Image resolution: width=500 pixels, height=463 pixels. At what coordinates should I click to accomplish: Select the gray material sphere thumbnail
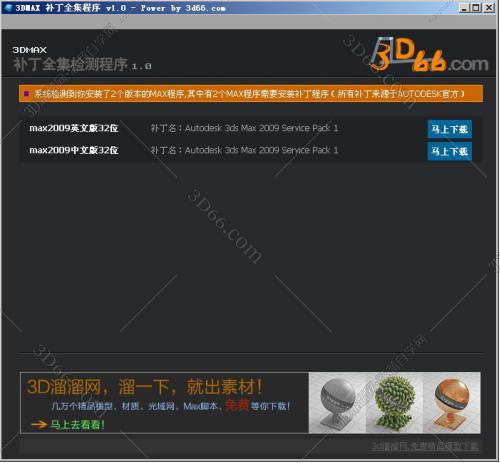click(x=337, y=403)
